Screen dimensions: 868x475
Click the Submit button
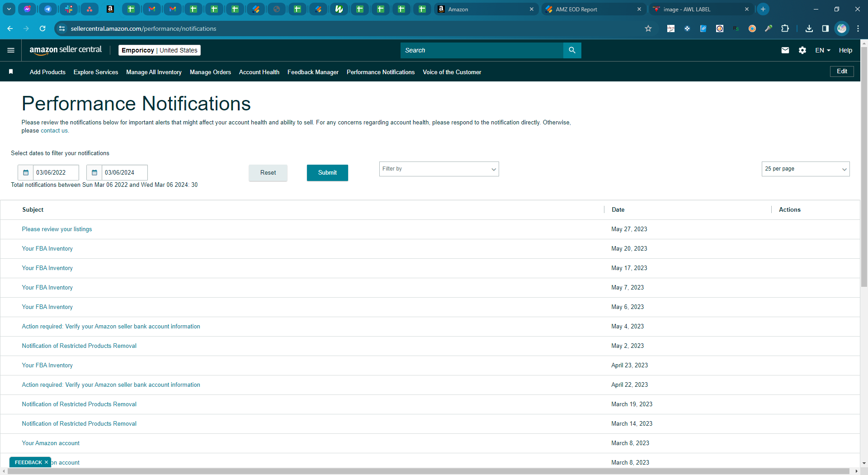click(x=327, y=173)
